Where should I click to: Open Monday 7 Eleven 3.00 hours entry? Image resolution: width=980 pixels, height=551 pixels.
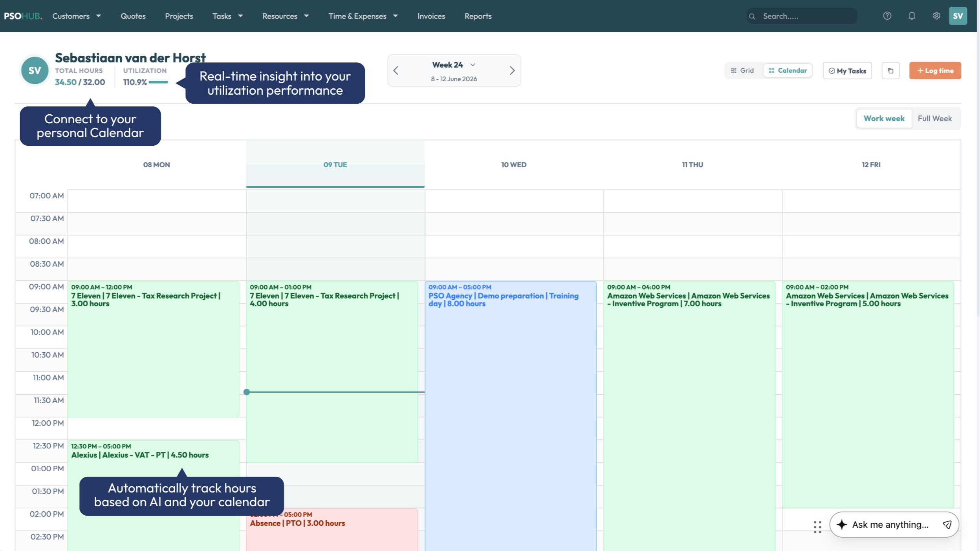click(x=153, y=349)
